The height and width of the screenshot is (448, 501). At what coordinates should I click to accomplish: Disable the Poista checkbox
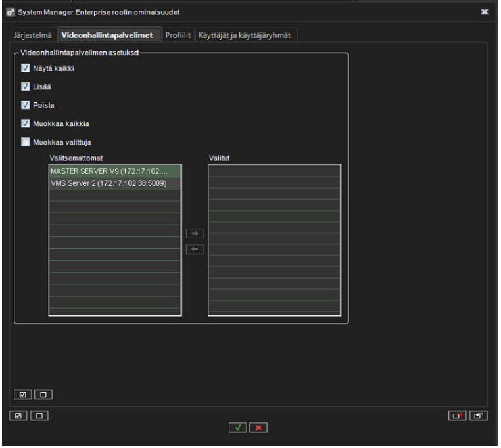(x=26, y=104)
